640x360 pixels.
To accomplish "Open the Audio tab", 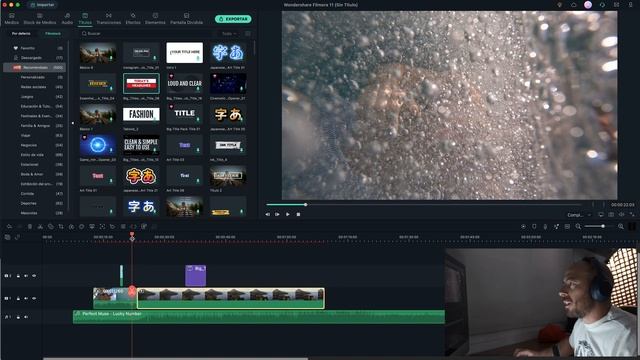I will click(67, 19).
